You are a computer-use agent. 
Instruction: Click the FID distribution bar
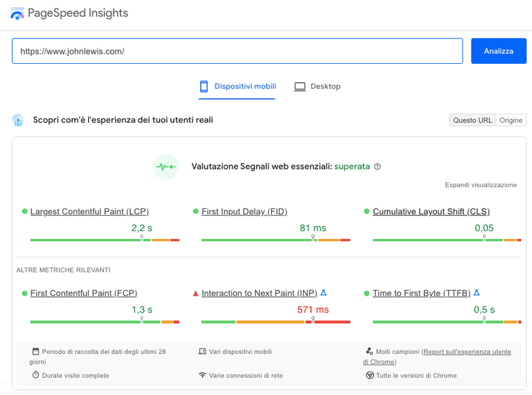pyautogui.click(x=276, y=240)
